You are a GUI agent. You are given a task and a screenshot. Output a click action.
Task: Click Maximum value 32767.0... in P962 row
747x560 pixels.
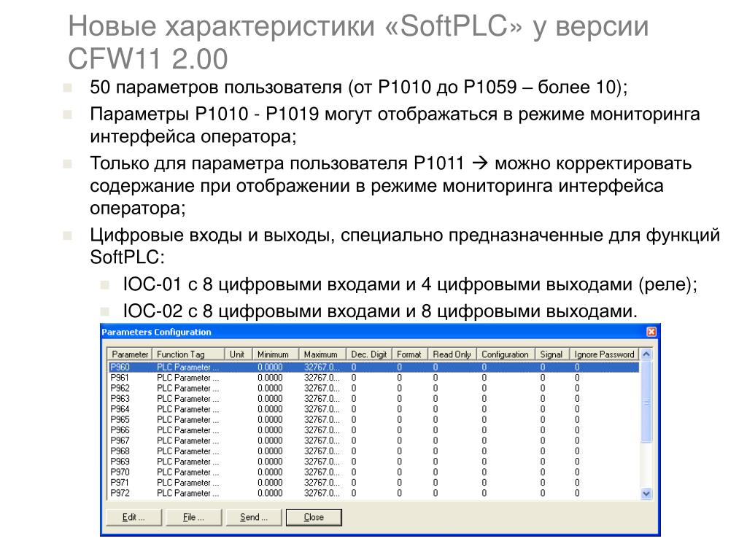[322, 388]
